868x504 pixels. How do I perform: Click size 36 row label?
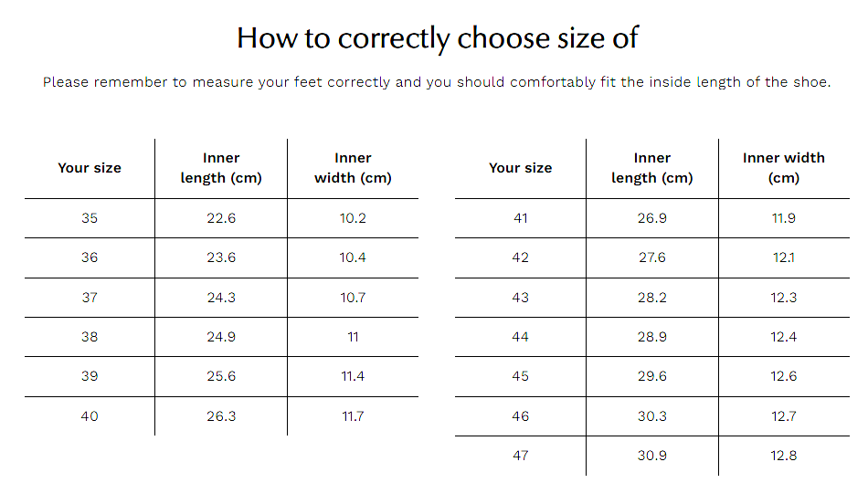90,257
